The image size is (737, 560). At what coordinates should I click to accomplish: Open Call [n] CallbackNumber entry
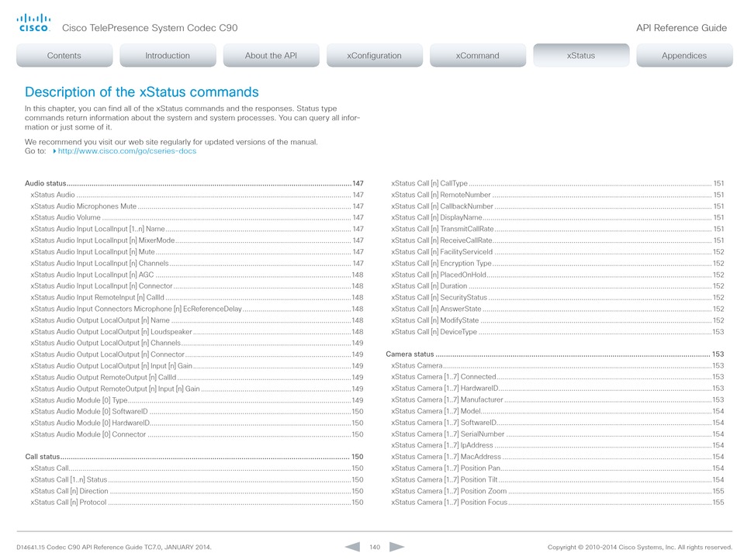click(x=558, y=206)
